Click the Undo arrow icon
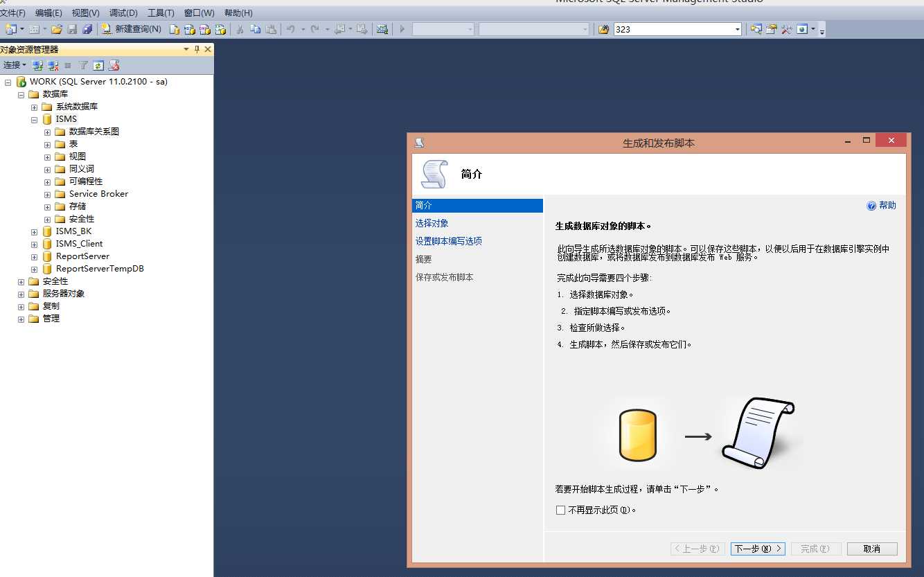This screenshot has width=924, height=577. pyautogui.click(x=291, y=29)
